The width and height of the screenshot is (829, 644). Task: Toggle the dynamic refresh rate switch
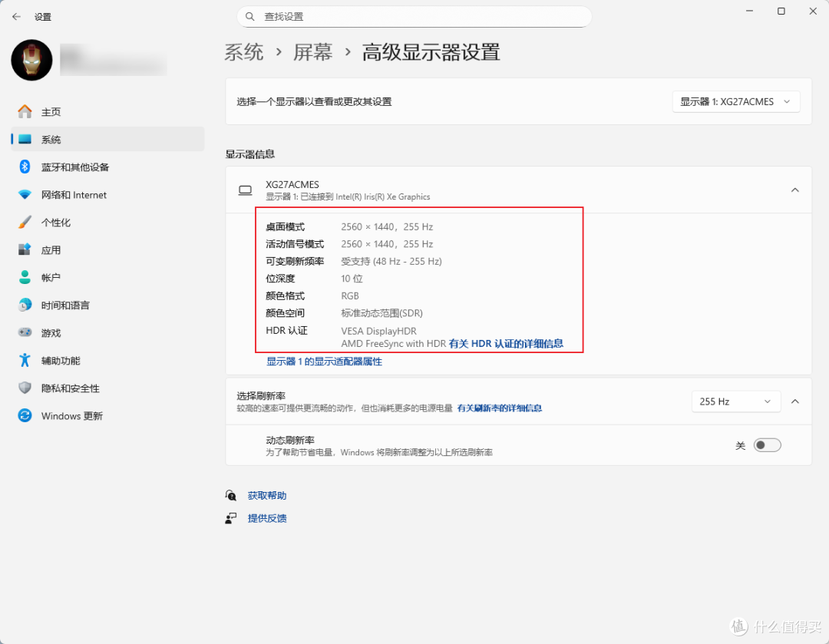click(767, 445)
